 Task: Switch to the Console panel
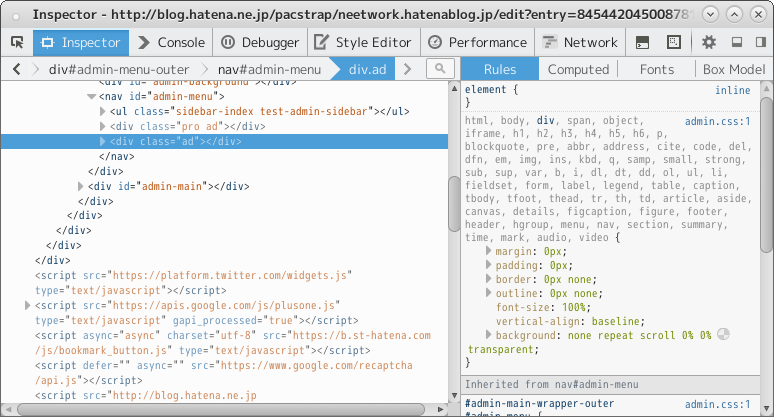[171, 42]
